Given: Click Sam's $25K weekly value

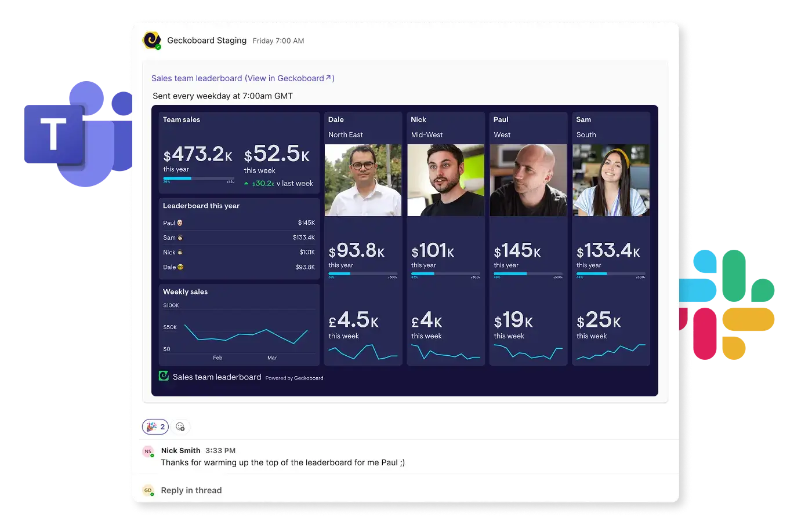Looking at the screenshot, I should (x=599, y=320).
